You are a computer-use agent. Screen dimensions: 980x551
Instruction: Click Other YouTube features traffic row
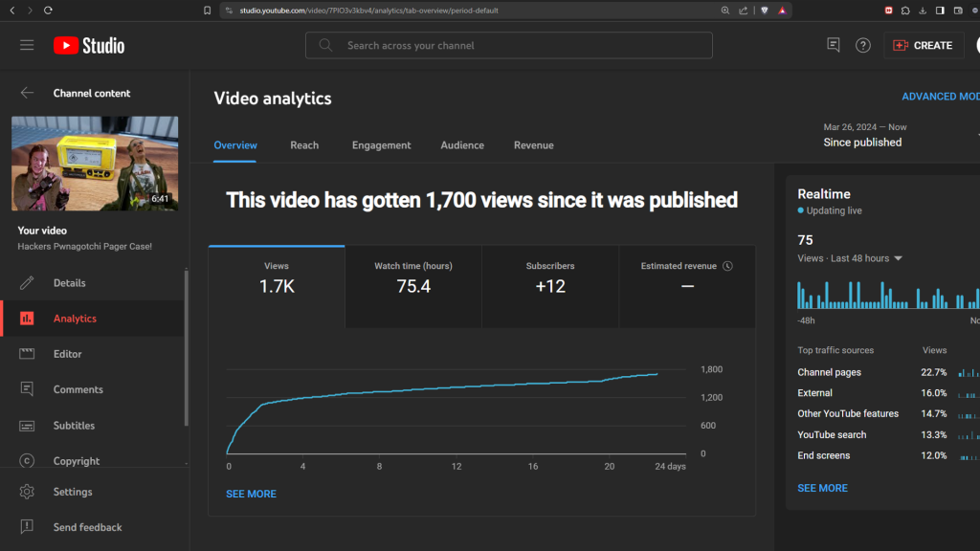point(887,413)
